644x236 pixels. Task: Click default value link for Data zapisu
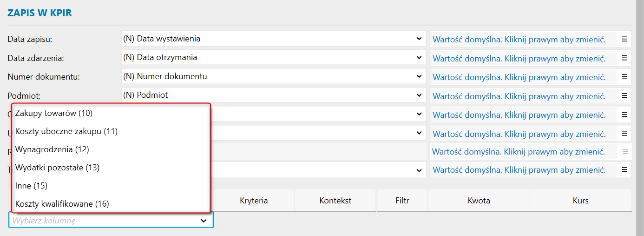(519, 40)
